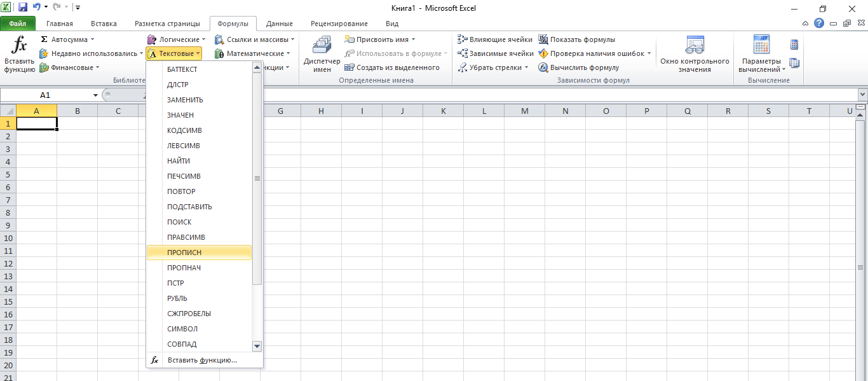Select row header 10

click(x=8, y=238)
